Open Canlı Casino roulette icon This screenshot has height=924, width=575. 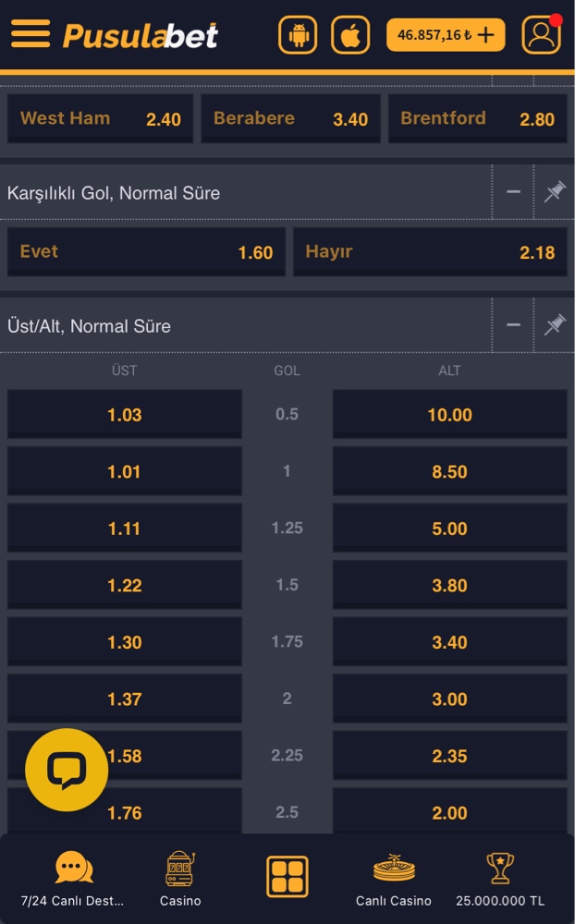(394, 876)
